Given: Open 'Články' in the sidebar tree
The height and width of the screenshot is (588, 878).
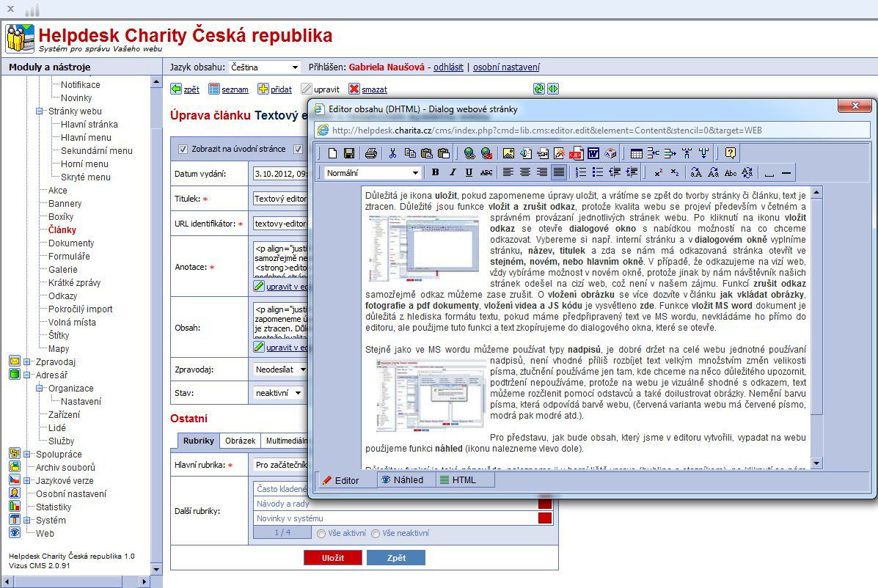Looking at the screenshot, I should pos(62,230).
